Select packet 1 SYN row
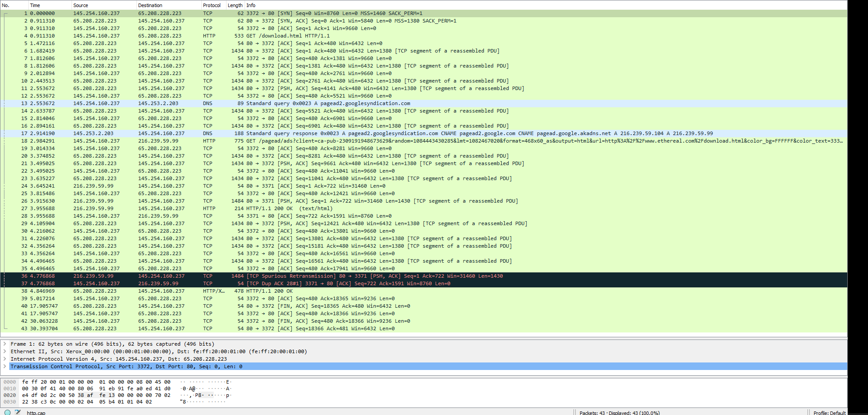This screenshot has height=415, width=868. pyautogui.click(x=424, y=13)
